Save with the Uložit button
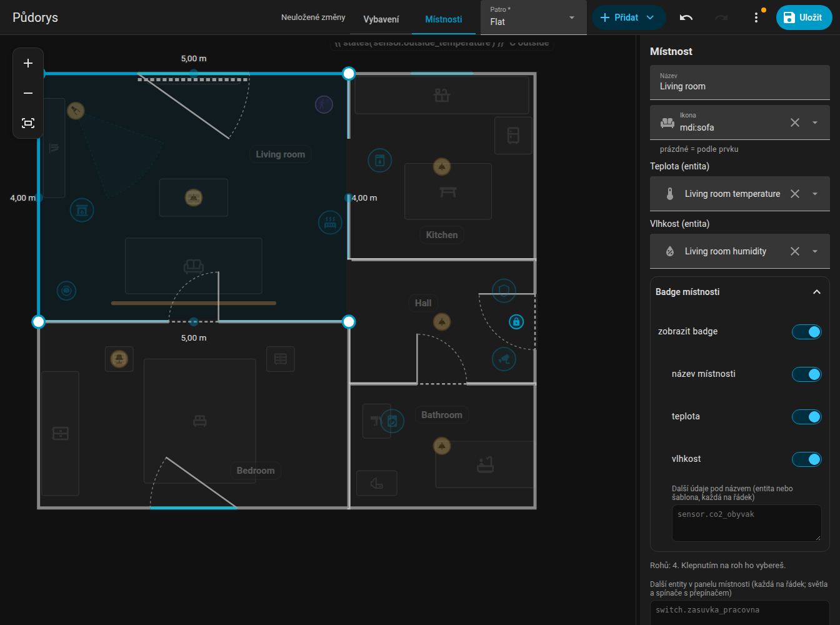 804,17
